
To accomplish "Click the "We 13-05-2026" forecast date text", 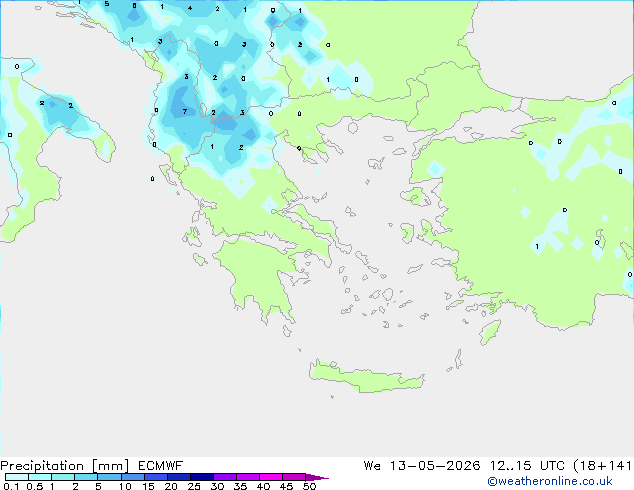I will click(x=421, y=466).
